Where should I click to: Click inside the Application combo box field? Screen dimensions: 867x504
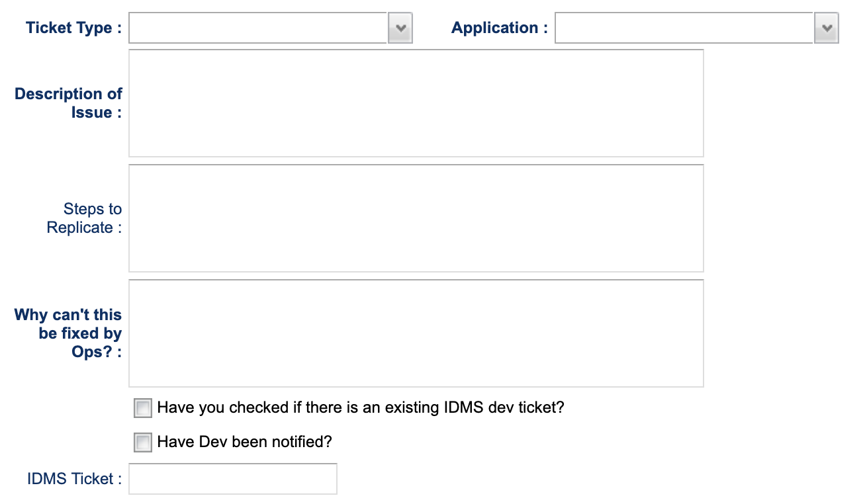683,28
